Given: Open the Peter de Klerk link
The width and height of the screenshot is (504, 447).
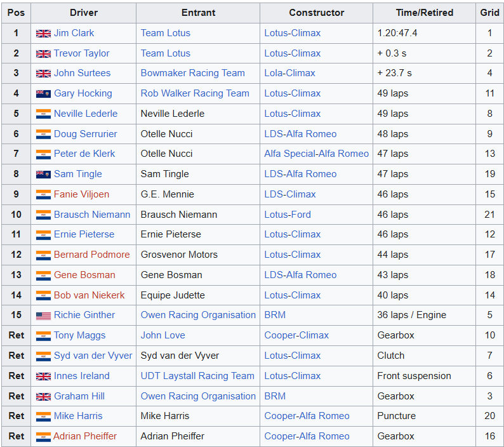Looking at the screenshot, I should pos(84,154).
